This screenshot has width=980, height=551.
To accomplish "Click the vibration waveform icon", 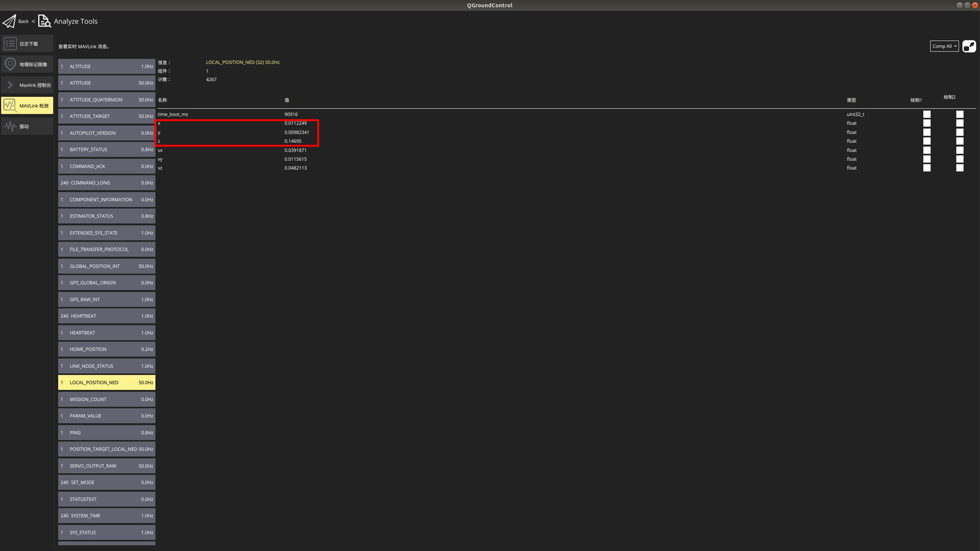I will pyautogui.click(x=10, y=126).
